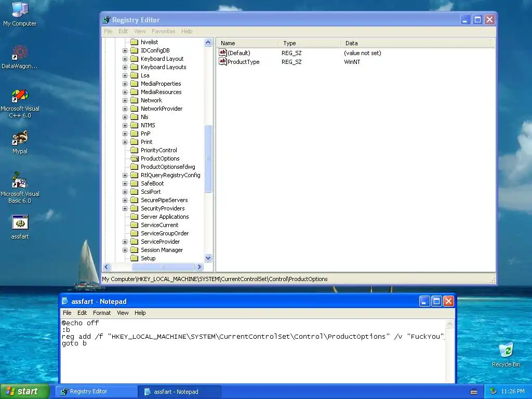
Task: Click the ProductOptions open folder icon
Action: click(135, 158)
